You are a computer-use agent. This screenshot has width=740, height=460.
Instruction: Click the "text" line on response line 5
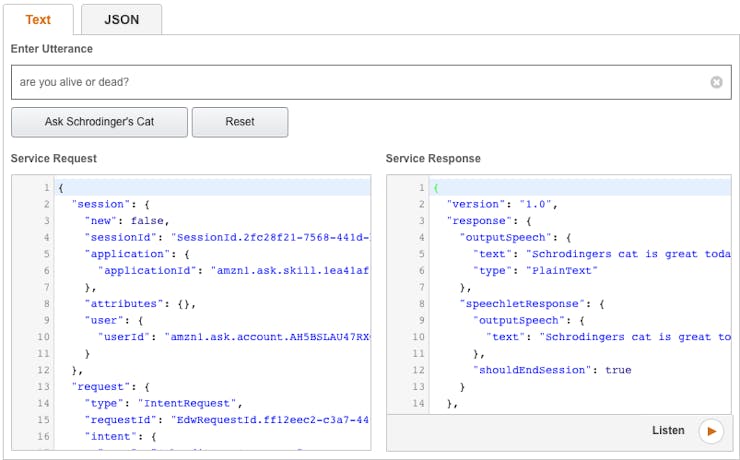pos(602,254)
